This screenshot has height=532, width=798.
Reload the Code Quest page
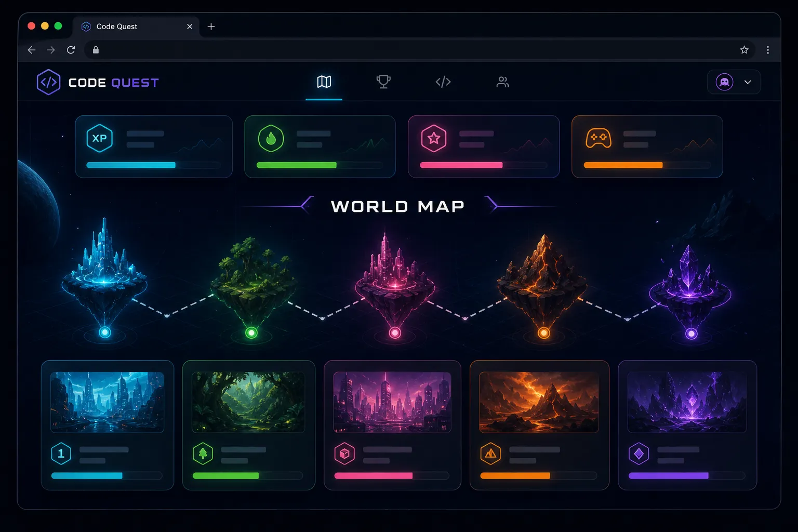pos(71,50)
